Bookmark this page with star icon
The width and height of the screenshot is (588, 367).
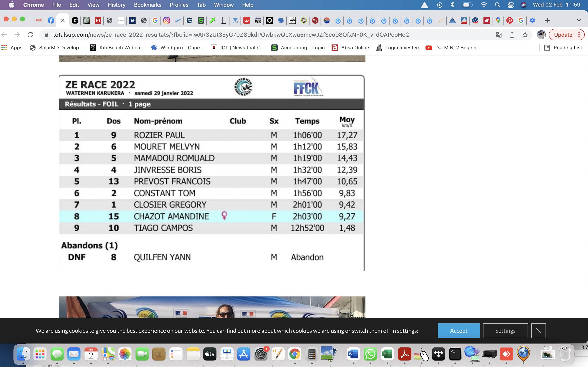point(525,35)
